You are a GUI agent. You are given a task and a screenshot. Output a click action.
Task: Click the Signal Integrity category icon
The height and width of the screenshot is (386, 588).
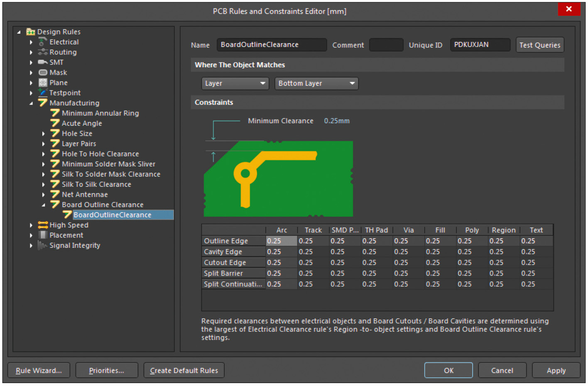point(42,245)
